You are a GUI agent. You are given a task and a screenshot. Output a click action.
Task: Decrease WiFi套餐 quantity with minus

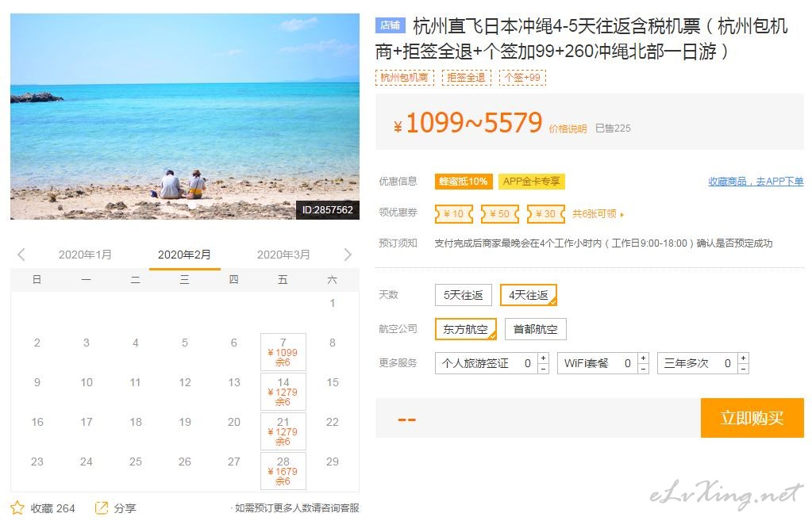(643, 369)
